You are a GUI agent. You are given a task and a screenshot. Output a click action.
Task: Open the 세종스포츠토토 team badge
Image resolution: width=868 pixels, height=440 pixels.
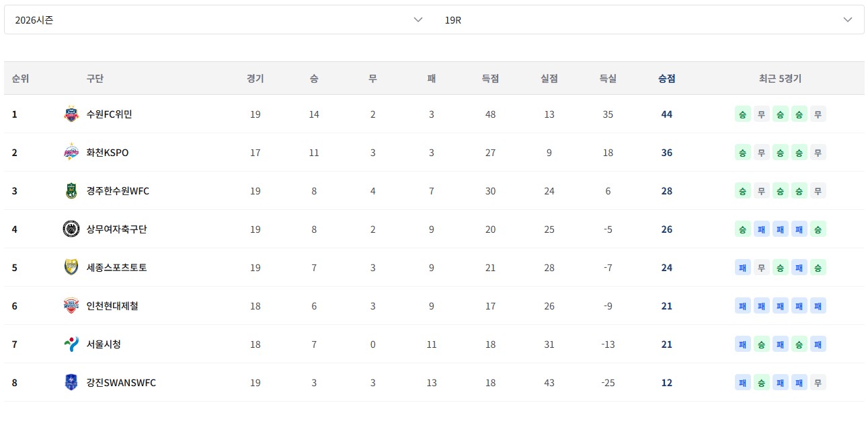[x=71, y=268]
